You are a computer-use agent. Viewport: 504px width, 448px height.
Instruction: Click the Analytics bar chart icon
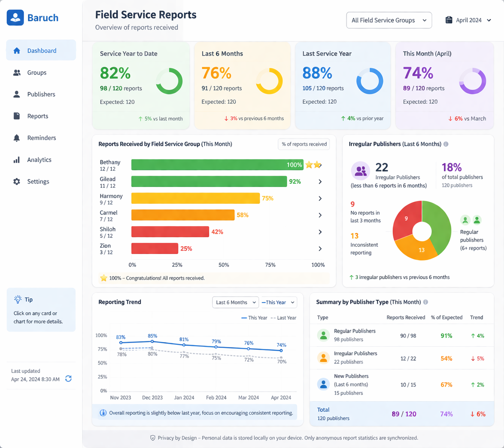click(17, 160)
